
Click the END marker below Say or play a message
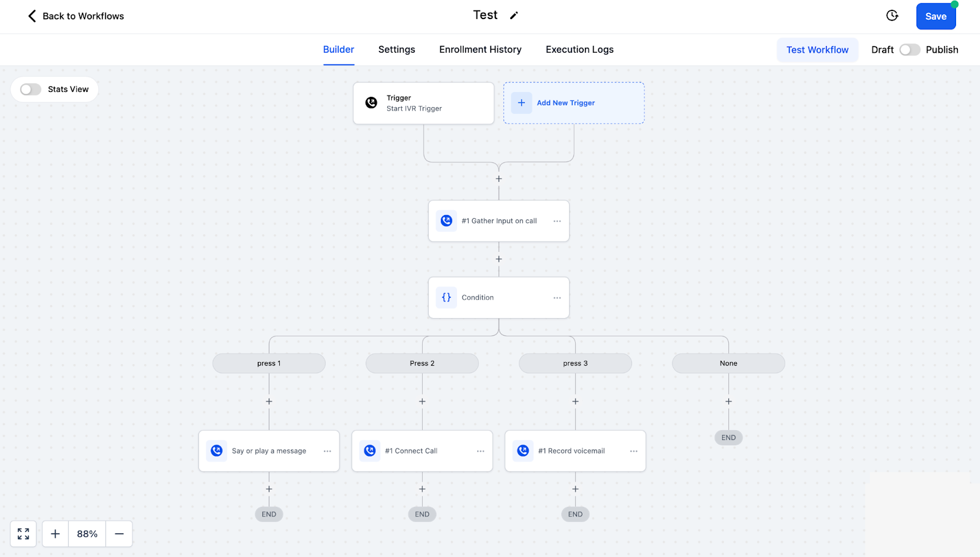(269, 514)
